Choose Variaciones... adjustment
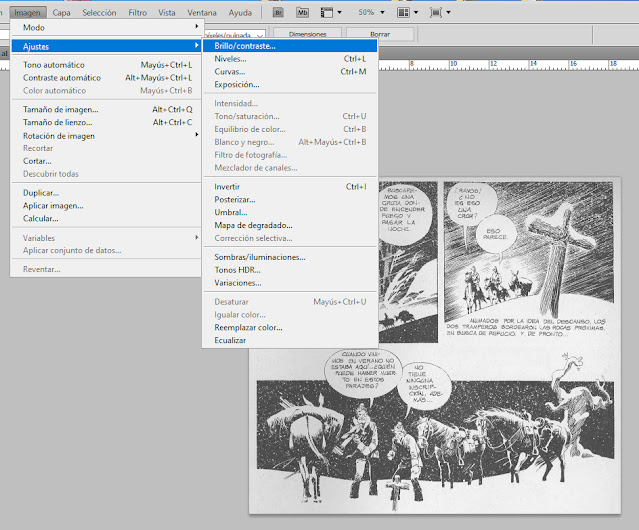 click(290, 283)
